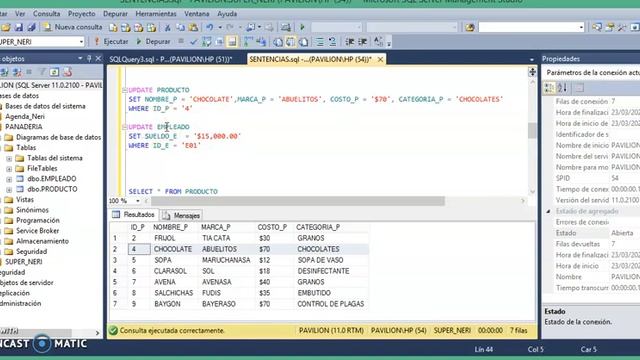Select the Service Broker folder
This screenshot has width=640, height=360.
coord(38,231)
